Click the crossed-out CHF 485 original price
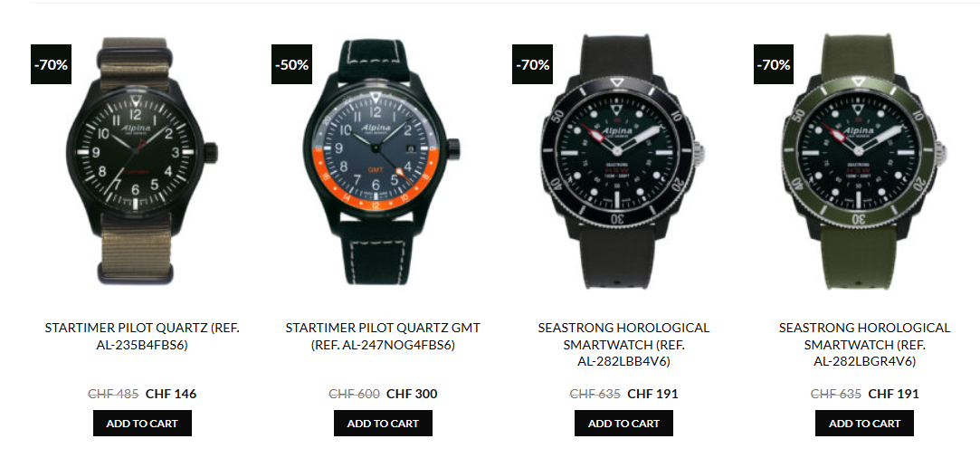 pos(113,394)
